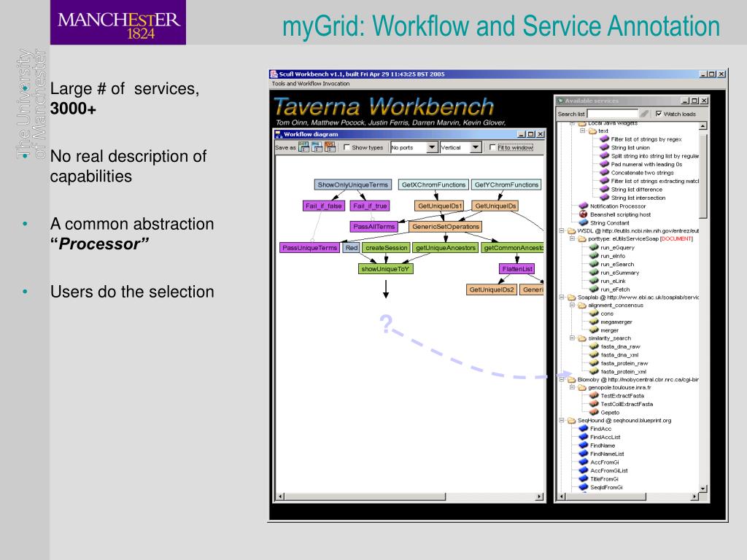The width and height of the screenshot is (747, 560).
Task: Open the Tools and Workflow Invocation menu
Action: click(x=311, y=83)
